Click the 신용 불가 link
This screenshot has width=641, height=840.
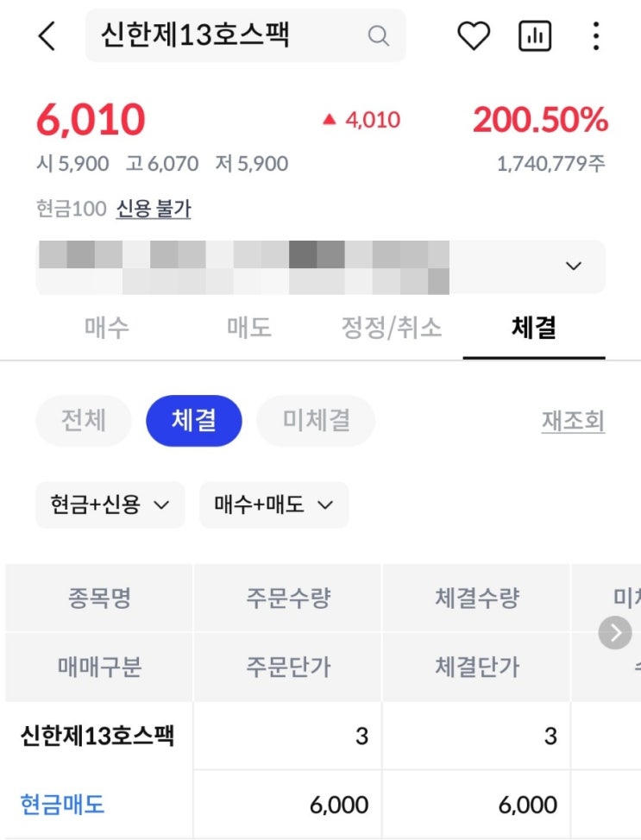click(x=154, y=209)
